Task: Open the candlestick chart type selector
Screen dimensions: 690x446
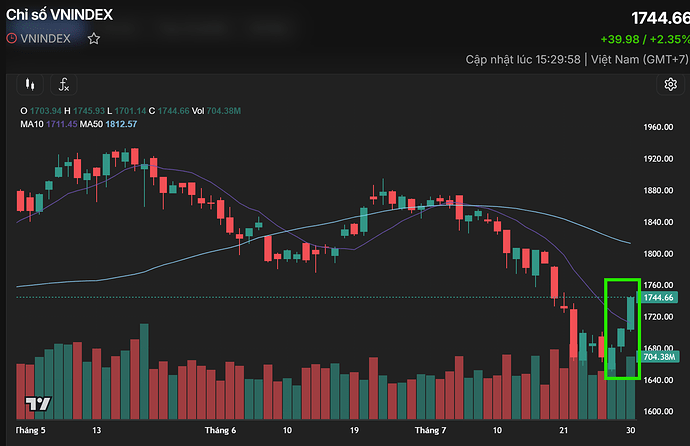Action: click(x=30, y=84)
